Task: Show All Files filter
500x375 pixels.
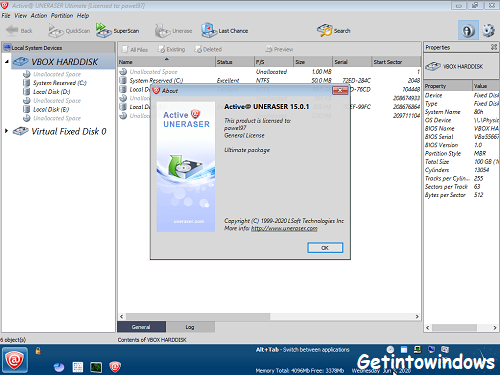Action: [x=135, y=49]
